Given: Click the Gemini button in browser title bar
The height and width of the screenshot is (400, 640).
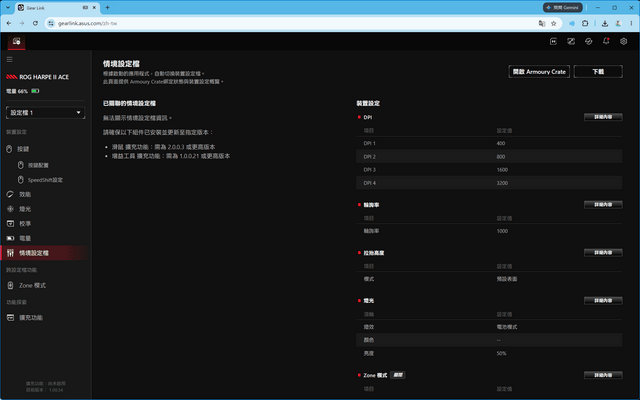Looking at the screenshot, I should tap(562, 7).
